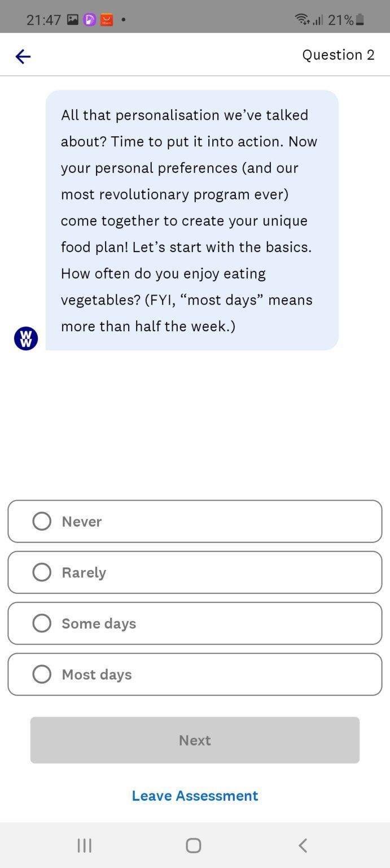
Task: Tap the back arrow to return
Action: (23, 56)
